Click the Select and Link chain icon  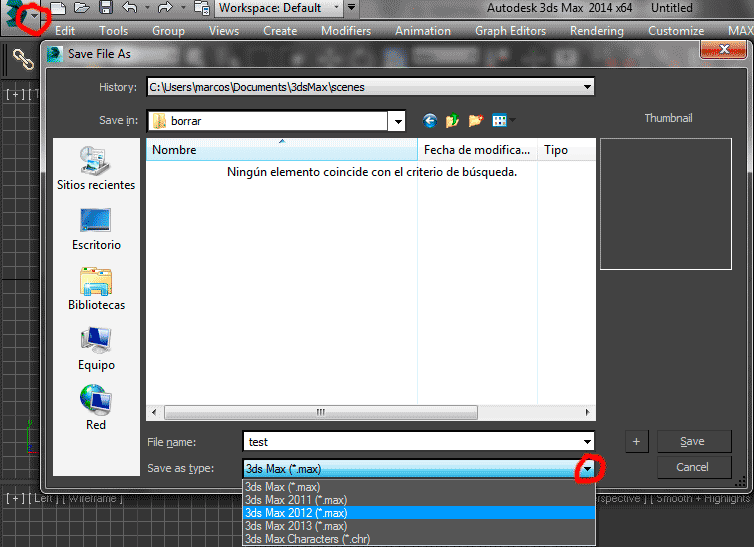coord(23,59)
